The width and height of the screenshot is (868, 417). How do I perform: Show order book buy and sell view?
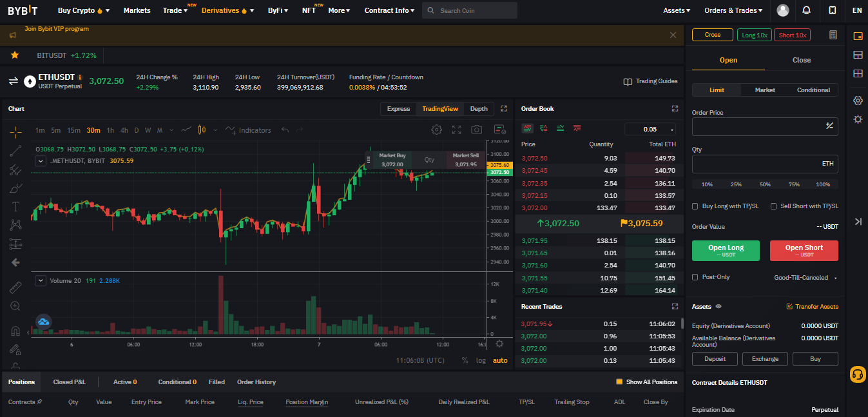click(x=528, y=128)
